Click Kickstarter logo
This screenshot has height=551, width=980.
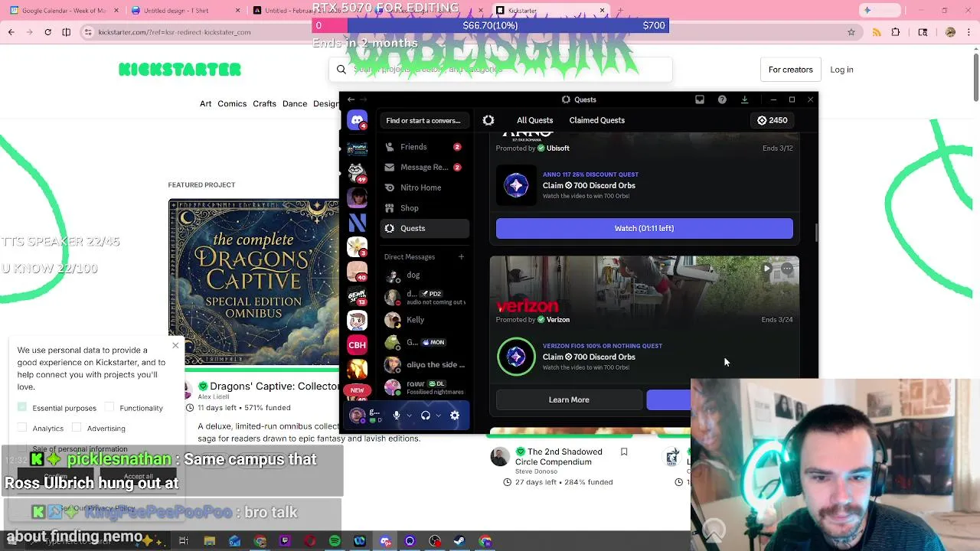(180, 70)
